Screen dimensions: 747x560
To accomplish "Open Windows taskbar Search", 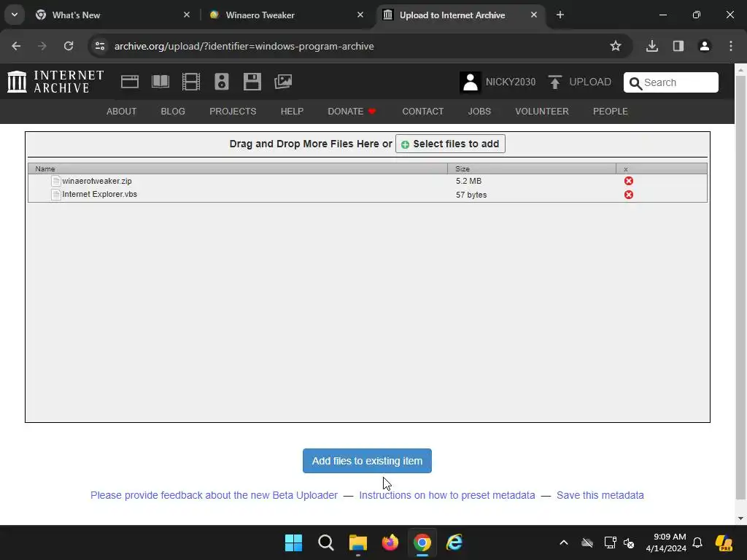I will point(326,542).
